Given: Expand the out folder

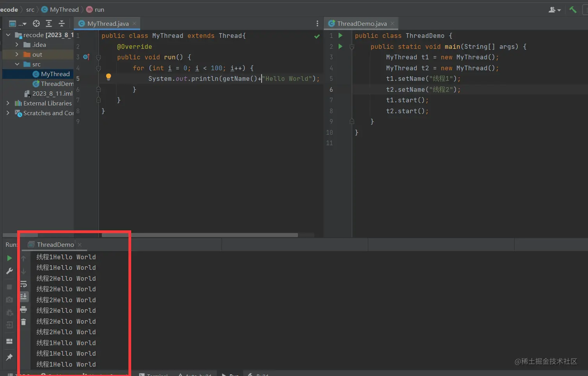Looking at the screenshot, I should [17, 54].
